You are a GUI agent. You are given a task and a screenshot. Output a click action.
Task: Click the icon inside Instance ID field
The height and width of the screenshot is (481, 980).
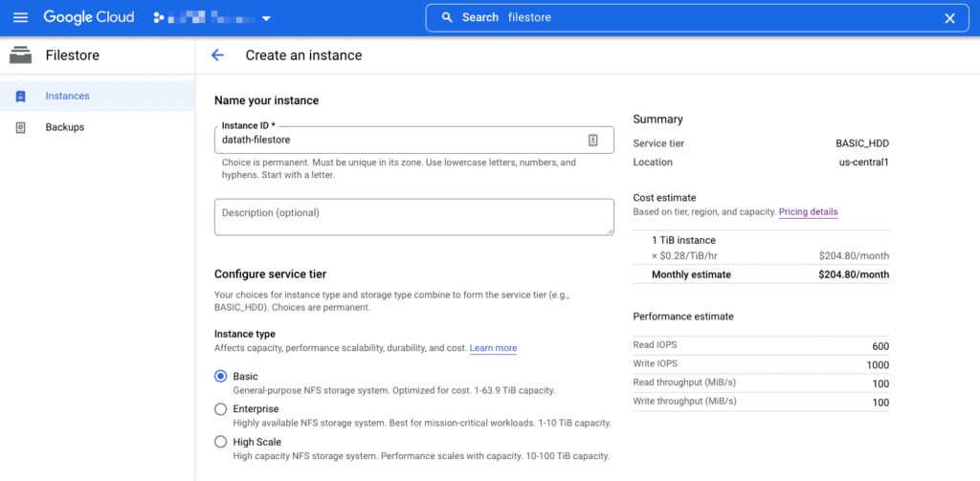pyautogui.click(x=593, y=140)
